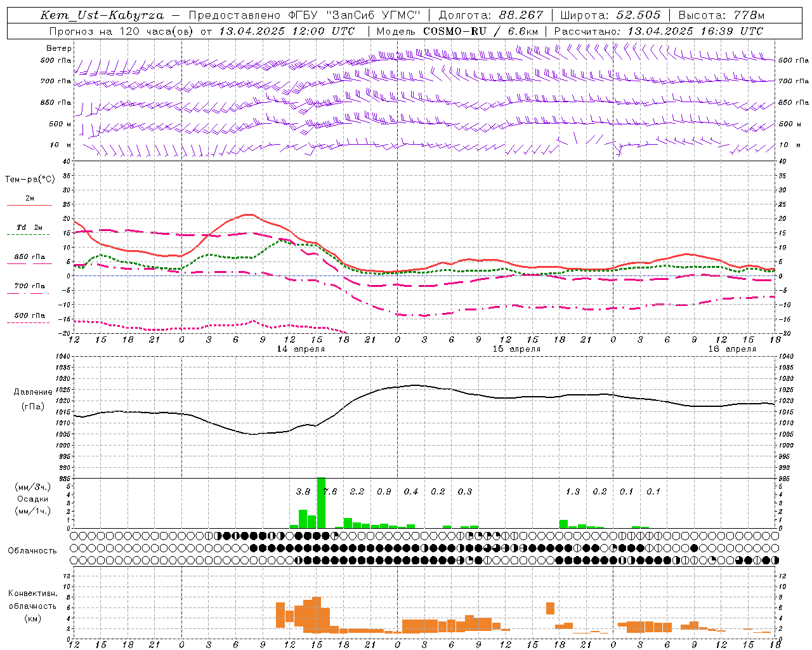Click the Облачность cloud cover label
The height and width of the screenshot is (650, 812).
pyautogui.click(x=32, y=550)
